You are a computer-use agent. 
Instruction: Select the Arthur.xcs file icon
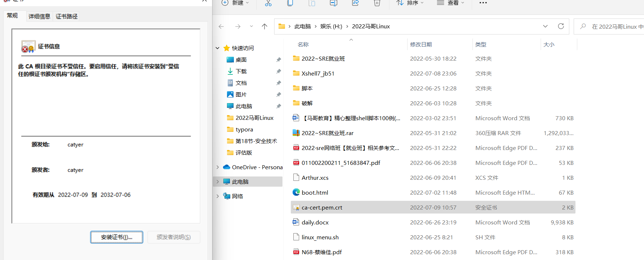pyautogui.click(x=296, y=178)
